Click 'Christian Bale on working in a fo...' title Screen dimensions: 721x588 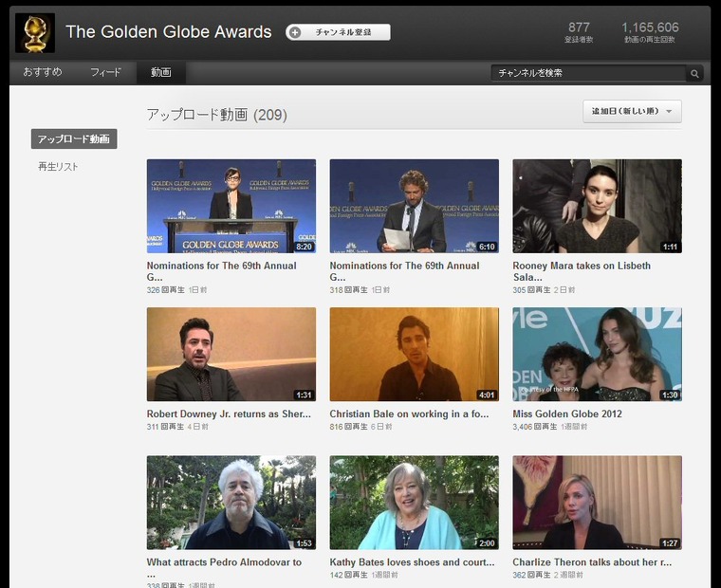[409, 413]
